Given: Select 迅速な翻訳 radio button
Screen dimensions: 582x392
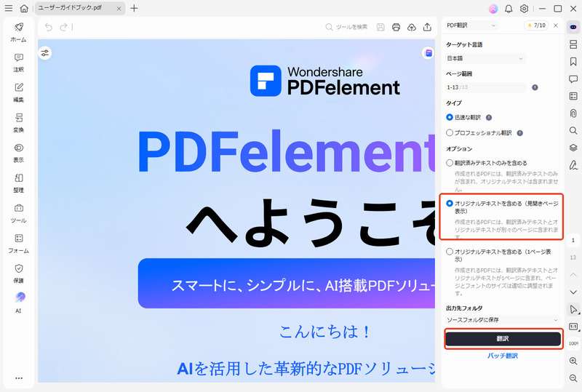Looking at the screenshot, I should [x=450, y=117].
